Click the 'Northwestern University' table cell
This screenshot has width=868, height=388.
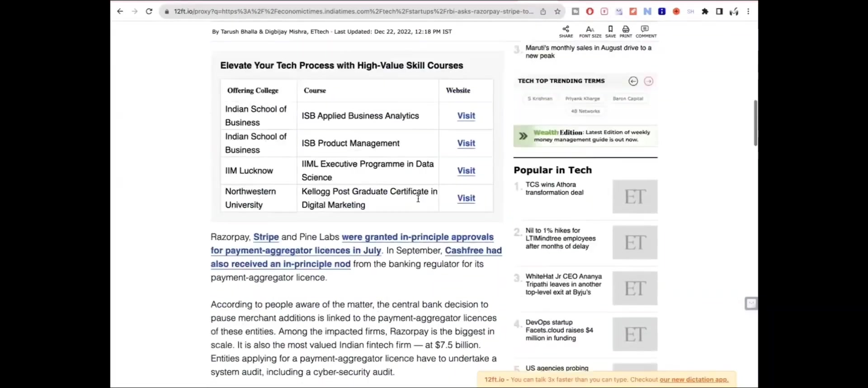coord(259,198)
